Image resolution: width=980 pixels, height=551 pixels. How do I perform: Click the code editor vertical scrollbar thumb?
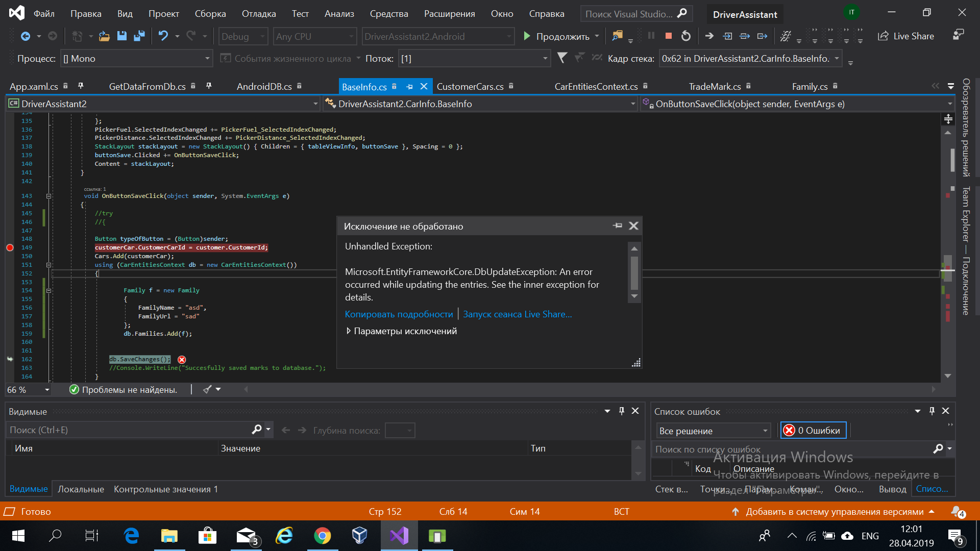pyautogui.click(x=952, y=160)
